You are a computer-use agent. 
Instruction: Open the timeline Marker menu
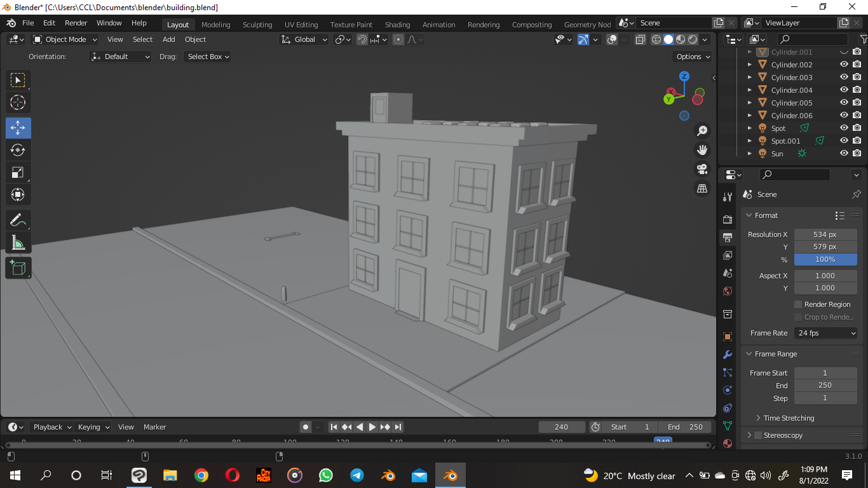point(154,427)
